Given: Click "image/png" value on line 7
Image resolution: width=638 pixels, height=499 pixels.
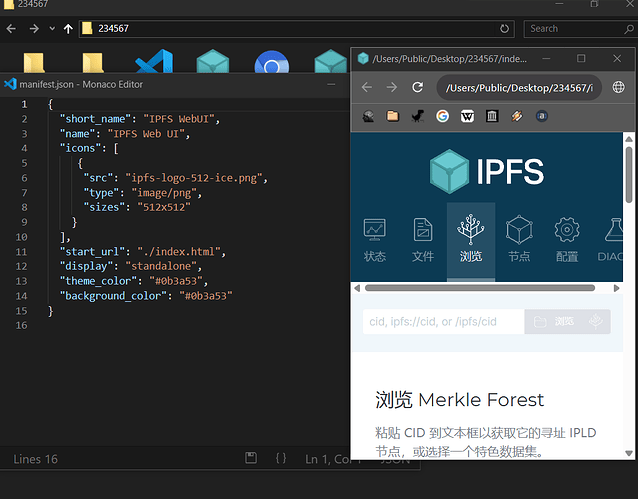Looking at the screenshot, I should coord(164,193).
